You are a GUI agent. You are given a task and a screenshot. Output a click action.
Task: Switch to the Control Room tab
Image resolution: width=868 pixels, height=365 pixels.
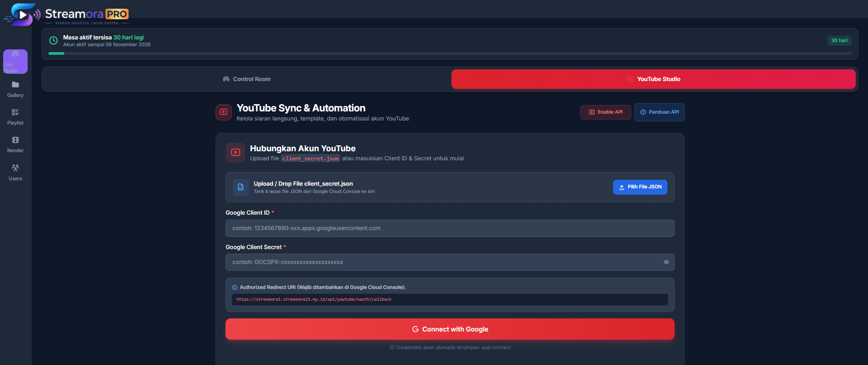(247, 79)
